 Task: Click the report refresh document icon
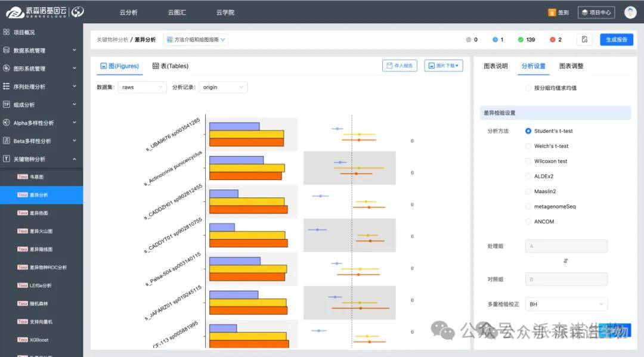[584, 40]
